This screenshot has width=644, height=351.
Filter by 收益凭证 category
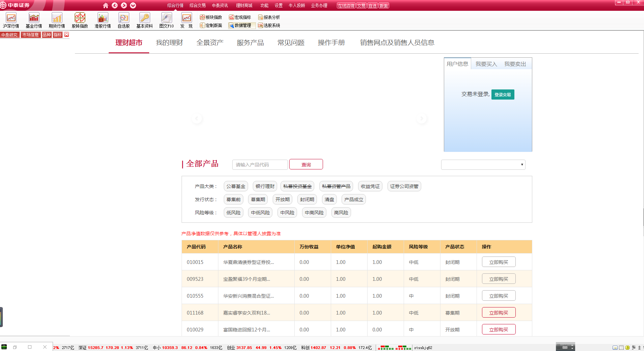click(x=370, y=186)
